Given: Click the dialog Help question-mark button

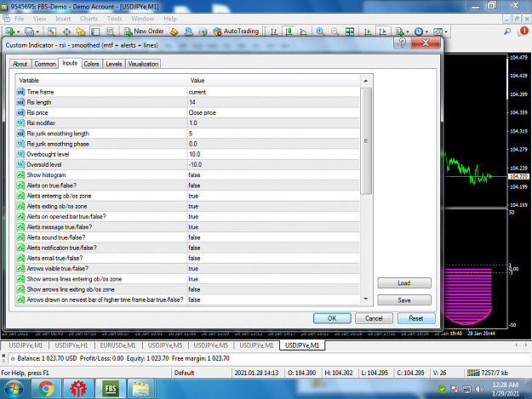Looking at the screenshot, I should [403, 43].
